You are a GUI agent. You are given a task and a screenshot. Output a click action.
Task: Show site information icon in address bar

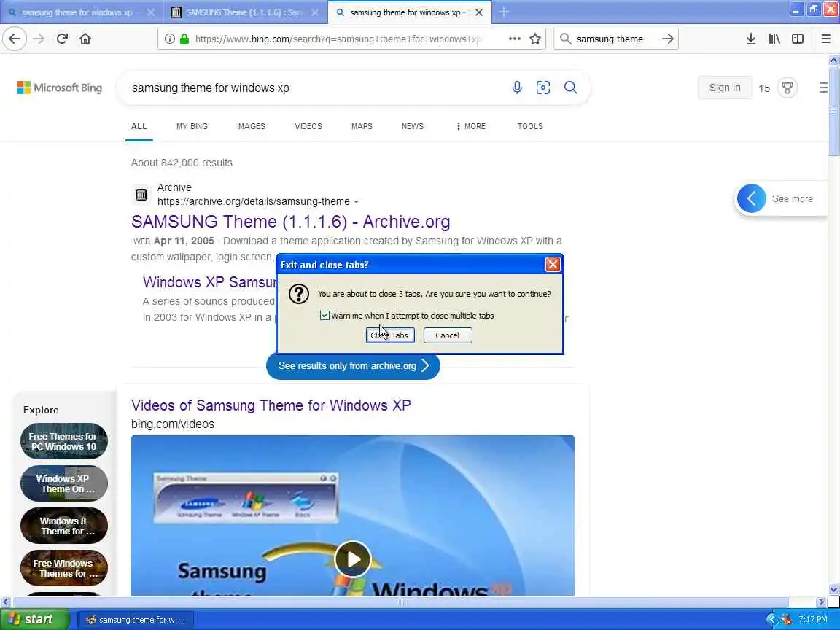coord(170,39)
